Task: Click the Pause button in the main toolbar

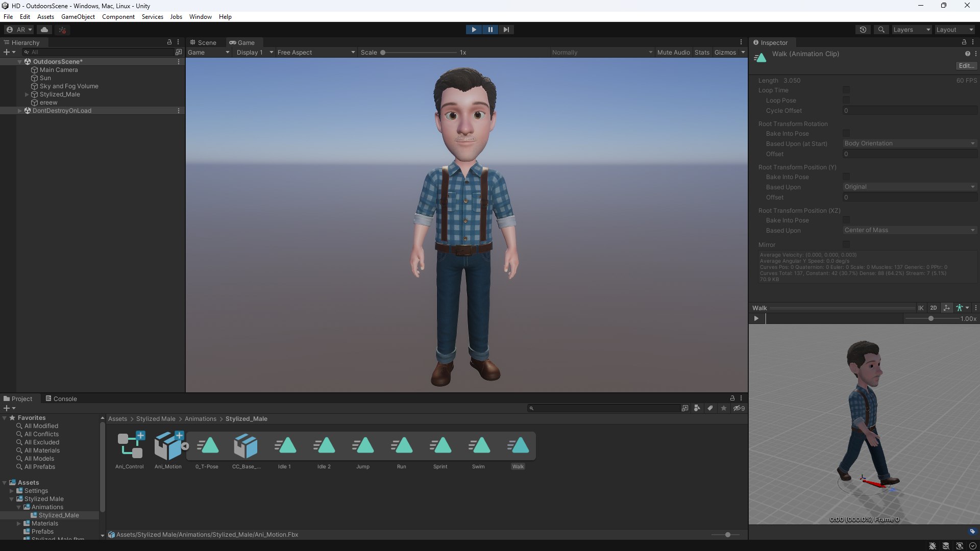Action: click(490, 30)
